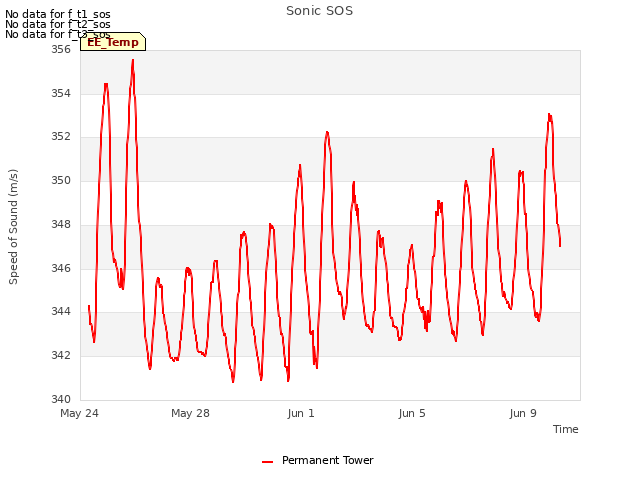Click the 340 y-axis tick label
640x480 pixels.
coord(60,399)
